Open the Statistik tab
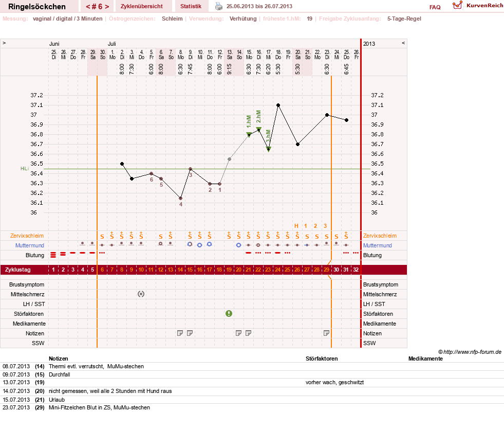Viewport: 504px width, 430px height. [x=191, y=6]
